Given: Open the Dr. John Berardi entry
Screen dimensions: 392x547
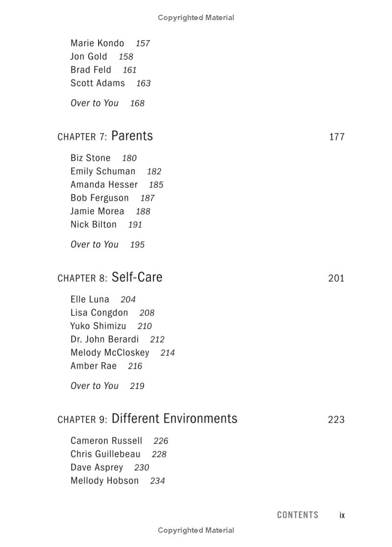Looking at the screenshot, I should click(x=104, y=339).
